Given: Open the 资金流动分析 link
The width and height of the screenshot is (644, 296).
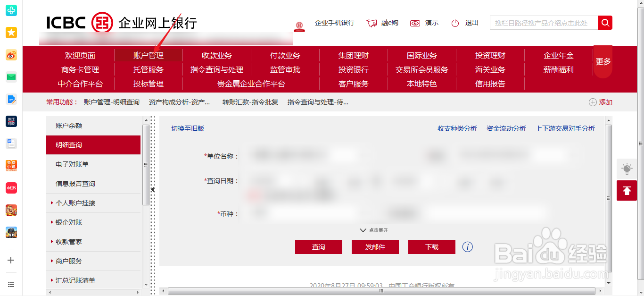Looking at the screenshot, I should click(x=506, y=128).
